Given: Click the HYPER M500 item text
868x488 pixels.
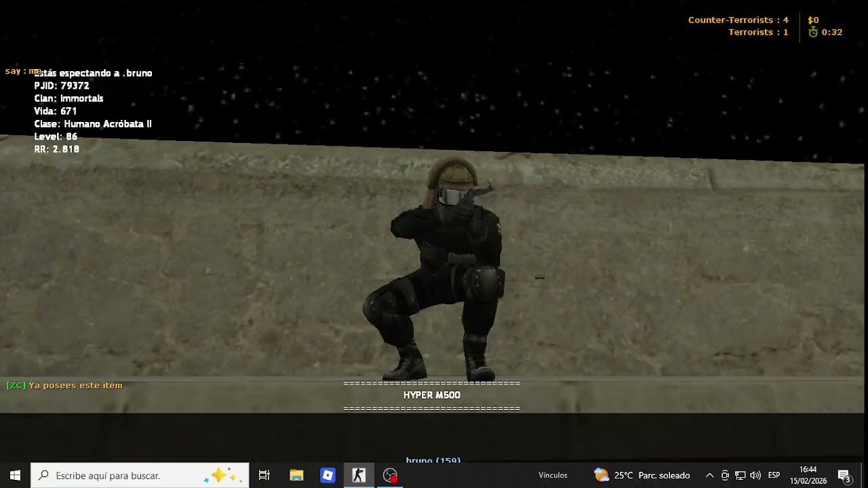Looking at the screenshot, I should click(432, 395).
